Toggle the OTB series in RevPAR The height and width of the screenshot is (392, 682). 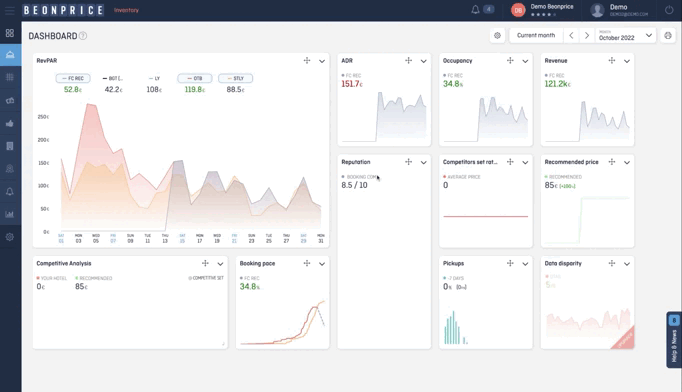click(x=195, y=78)
